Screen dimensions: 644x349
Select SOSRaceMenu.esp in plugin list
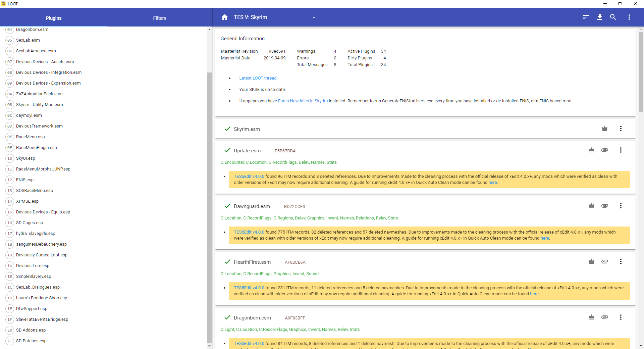[35, 191]
